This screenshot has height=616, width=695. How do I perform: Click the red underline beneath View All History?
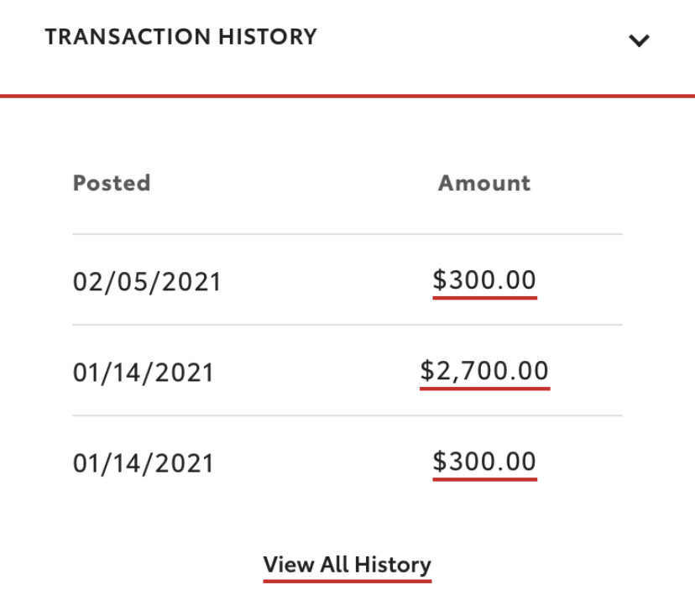point(347,581)
